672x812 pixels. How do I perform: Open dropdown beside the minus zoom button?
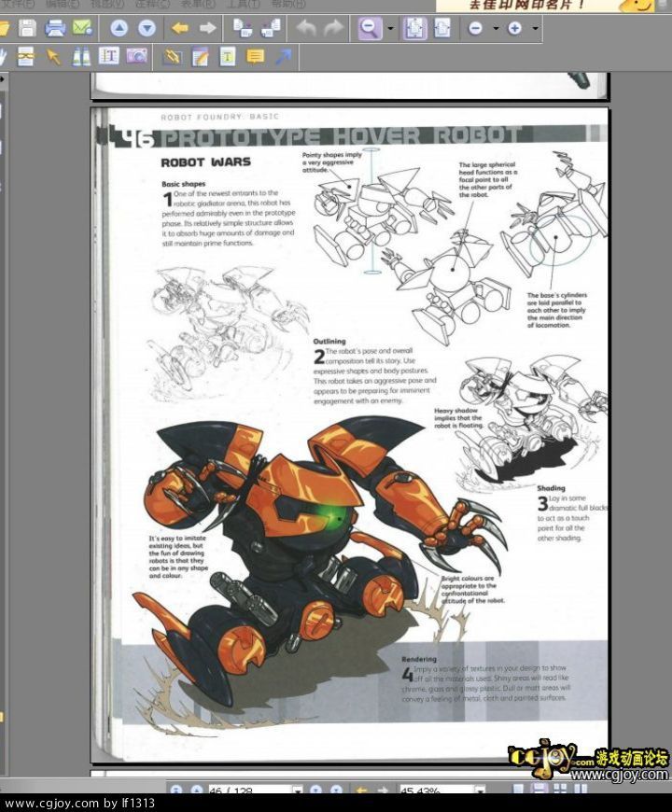point(496,29)
